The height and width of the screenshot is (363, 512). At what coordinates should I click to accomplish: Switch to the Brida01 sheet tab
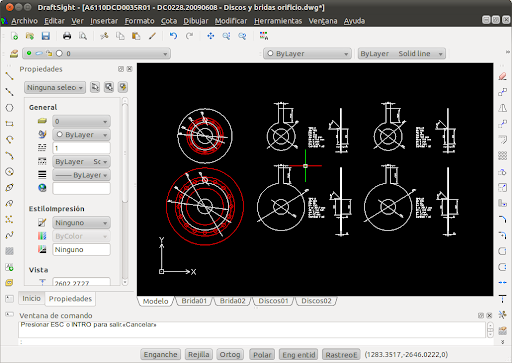194,301
